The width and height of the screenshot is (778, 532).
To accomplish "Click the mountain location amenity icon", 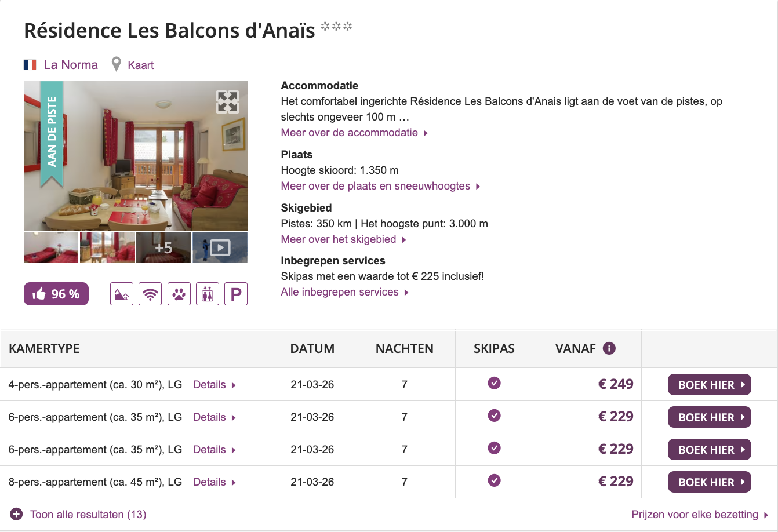I will click(x=122, y=294).
